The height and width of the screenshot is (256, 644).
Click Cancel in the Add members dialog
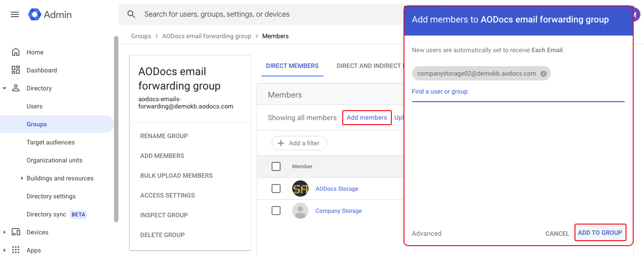click(x=557, y=234)
